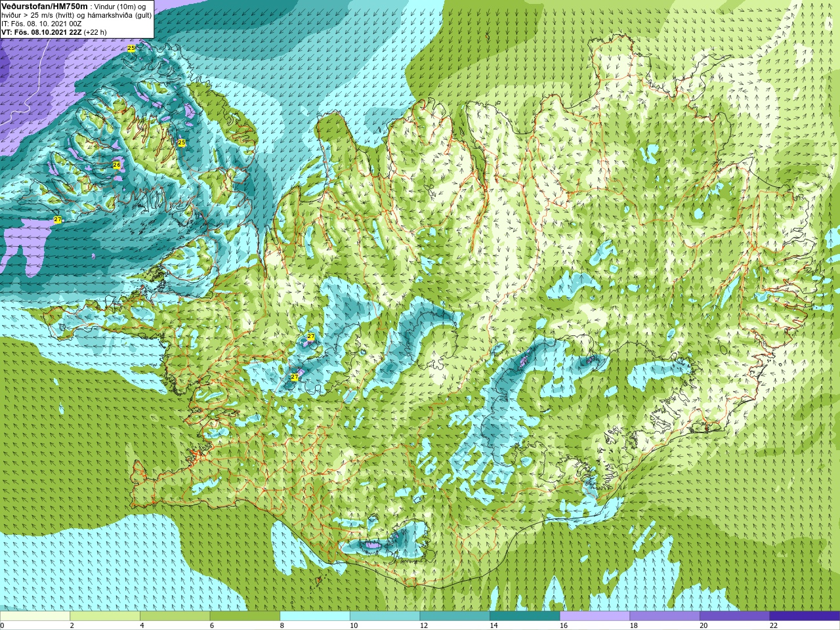The width and height of the screenshot is (840, 630).
Task: Select the light teal 10–12 legend swatch
Action: coord(385,616)
